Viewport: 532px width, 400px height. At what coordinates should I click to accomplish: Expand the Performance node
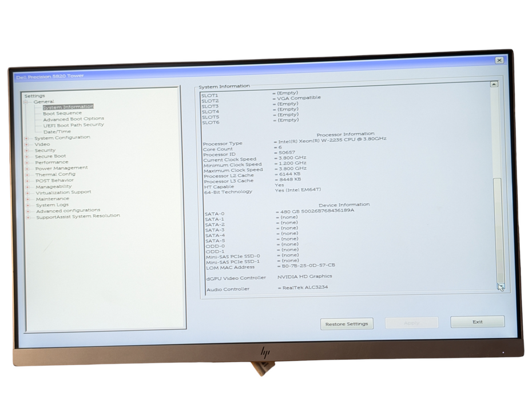tap(27, 163)
